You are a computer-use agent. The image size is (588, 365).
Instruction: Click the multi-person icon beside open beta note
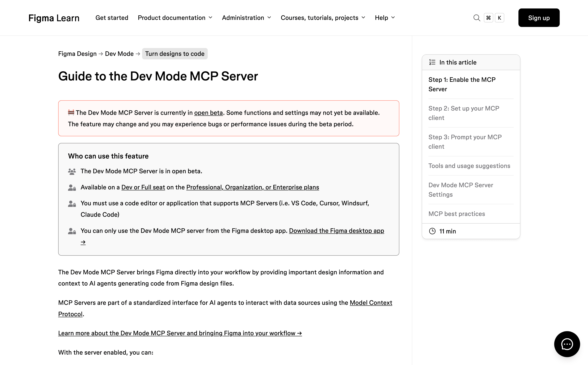72,171
